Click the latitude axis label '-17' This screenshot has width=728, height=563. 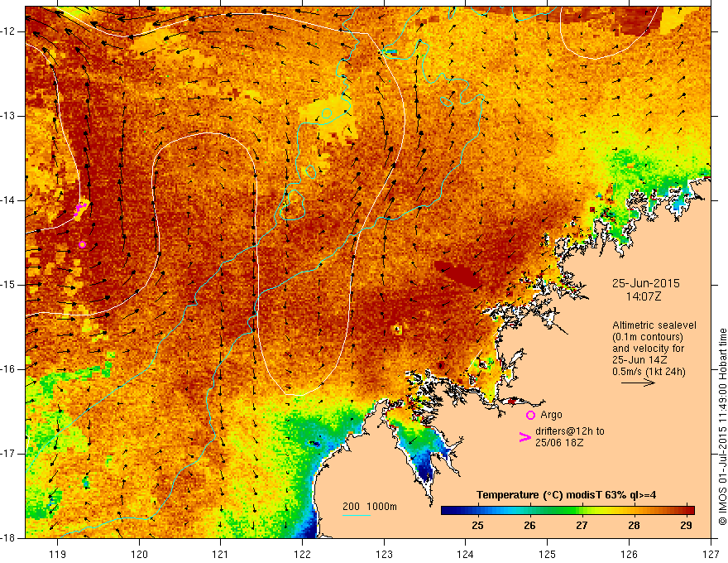coord(8,454)
